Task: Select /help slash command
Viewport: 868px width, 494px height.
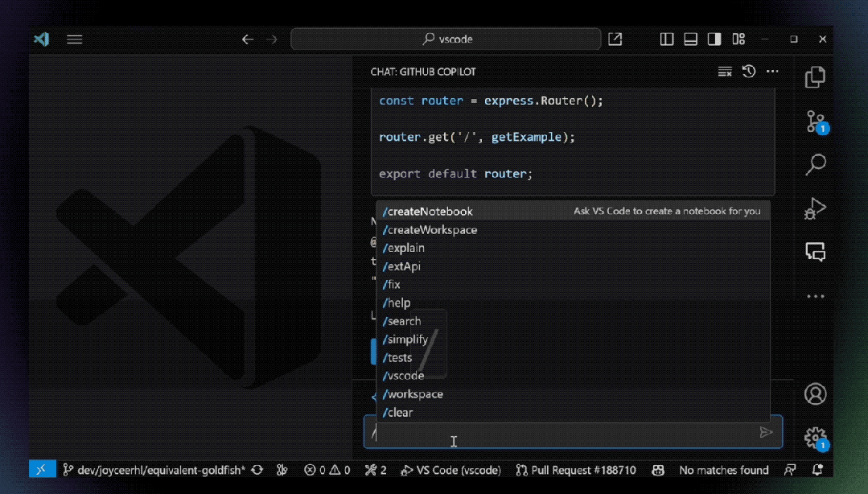Action: 573,303
